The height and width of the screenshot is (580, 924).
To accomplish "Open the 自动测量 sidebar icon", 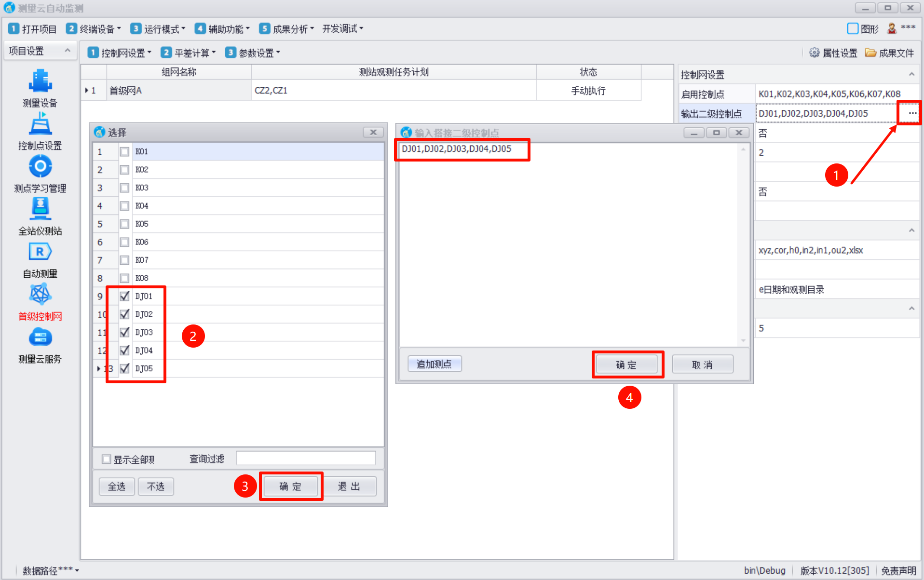I will [x=40, y=252].
